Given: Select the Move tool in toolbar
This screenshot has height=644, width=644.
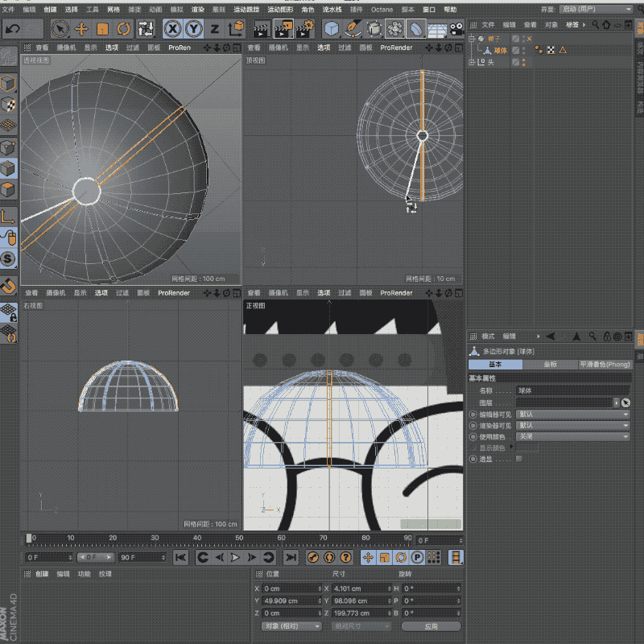Looking at the screenshot, I should [x=81, y=29].
